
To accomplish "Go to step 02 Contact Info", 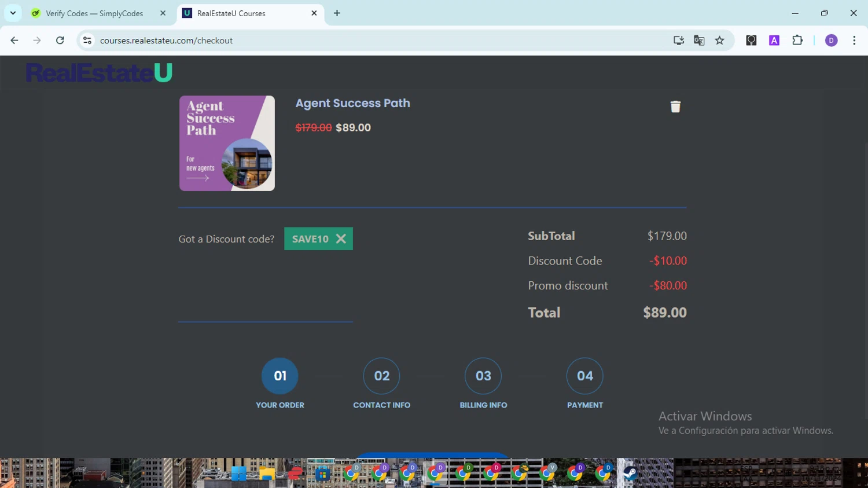I will [381, 376].
